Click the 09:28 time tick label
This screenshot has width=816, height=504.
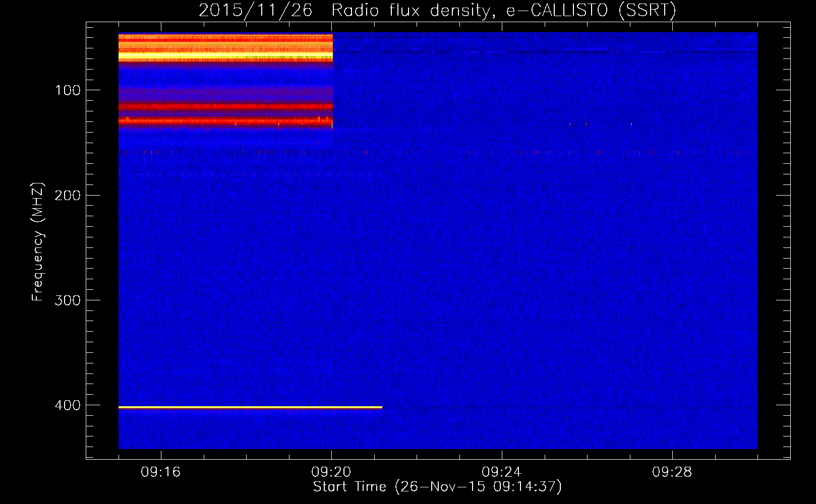point(672,472)
